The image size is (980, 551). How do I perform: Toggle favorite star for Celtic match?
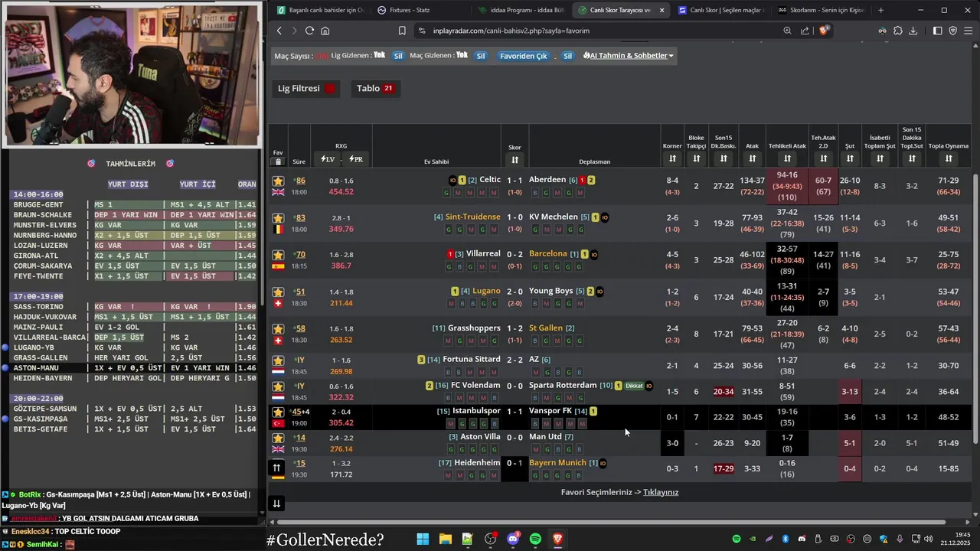pos(278,181)
